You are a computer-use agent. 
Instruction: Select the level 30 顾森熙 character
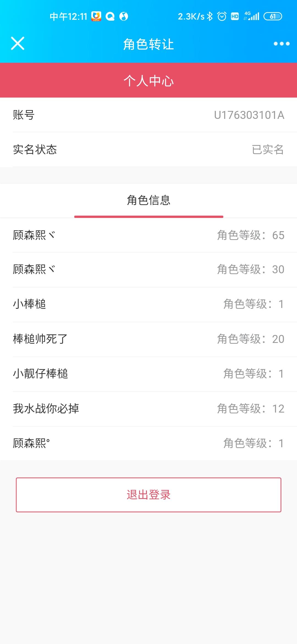point(148,270)
